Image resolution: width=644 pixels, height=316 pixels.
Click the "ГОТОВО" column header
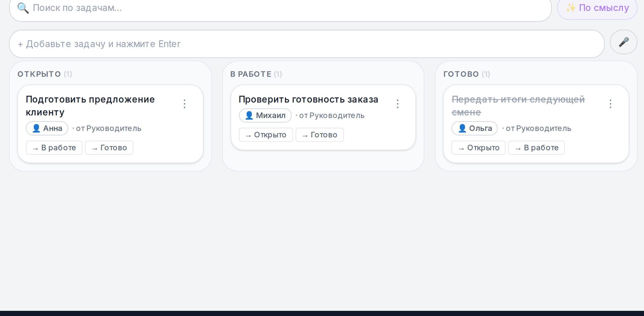click(461, 74)
